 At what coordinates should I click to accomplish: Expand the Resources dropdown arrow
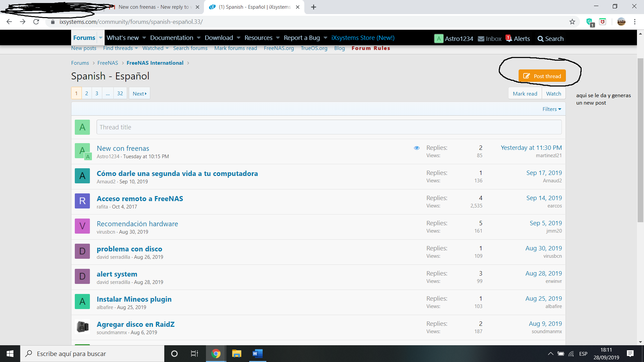[x=278, y=38]
